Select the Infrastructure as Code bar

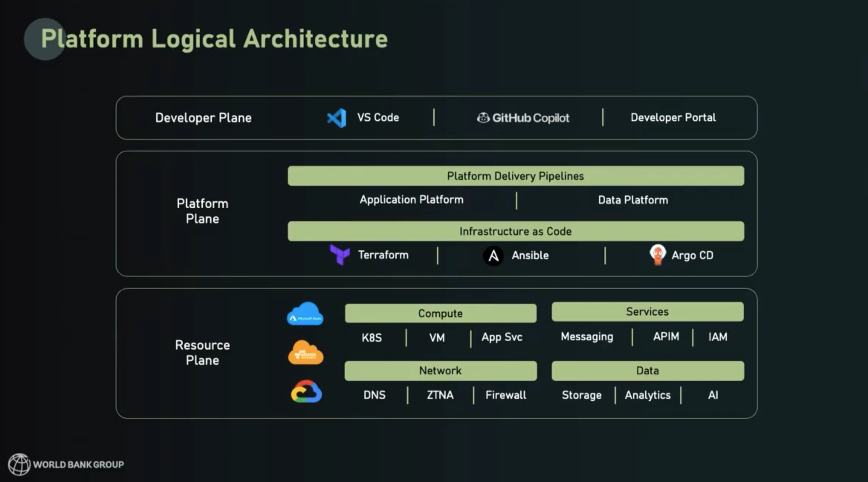515,231
